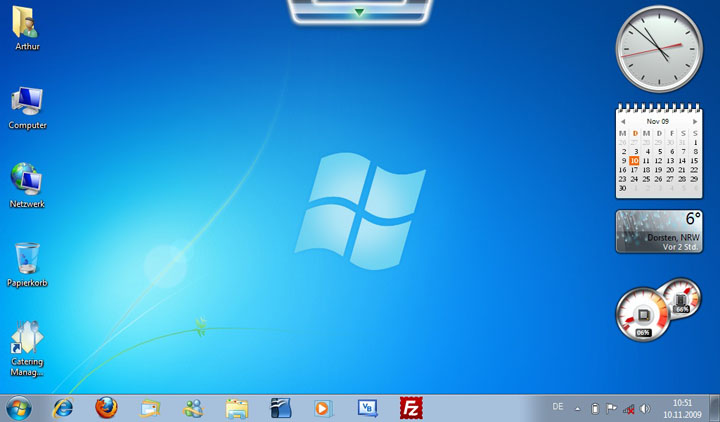Open the Computer desktop icon
The height and width of the screenshot is (422, 720).
tap(27, 101)
